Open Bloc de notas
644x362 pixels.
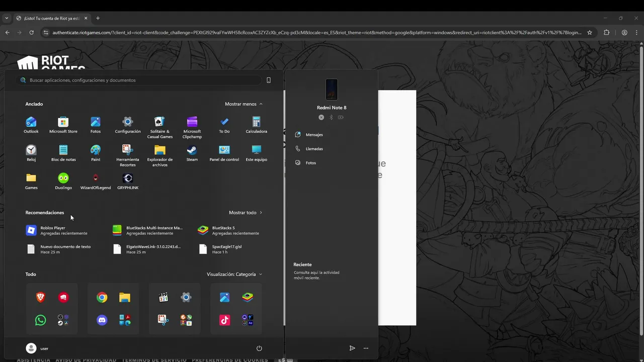63,153
